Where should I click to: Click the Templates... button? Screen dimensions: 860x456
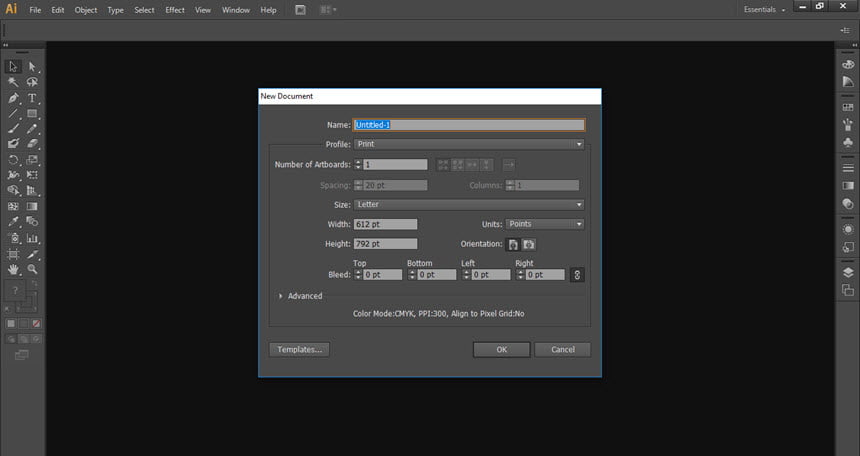tap(299, 350)
